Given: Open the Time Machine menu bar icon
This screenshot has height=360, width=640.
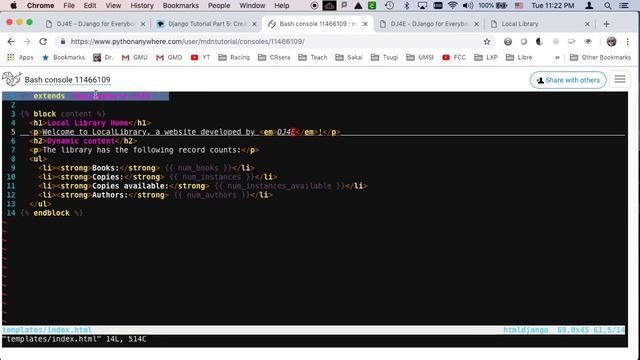Looking at the screenshot, I should [x=389, y=6].
